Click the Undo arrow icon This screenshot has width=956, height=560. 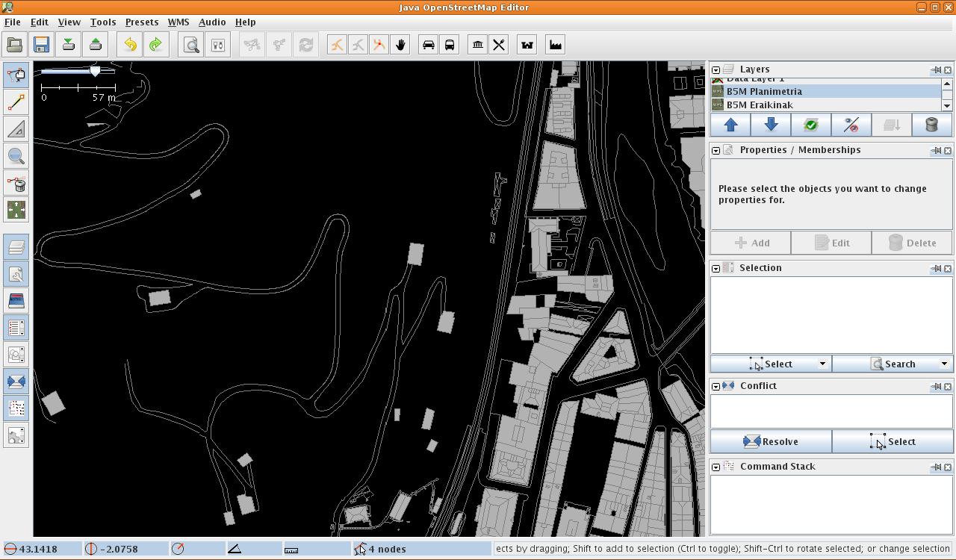tap(130, 45)
